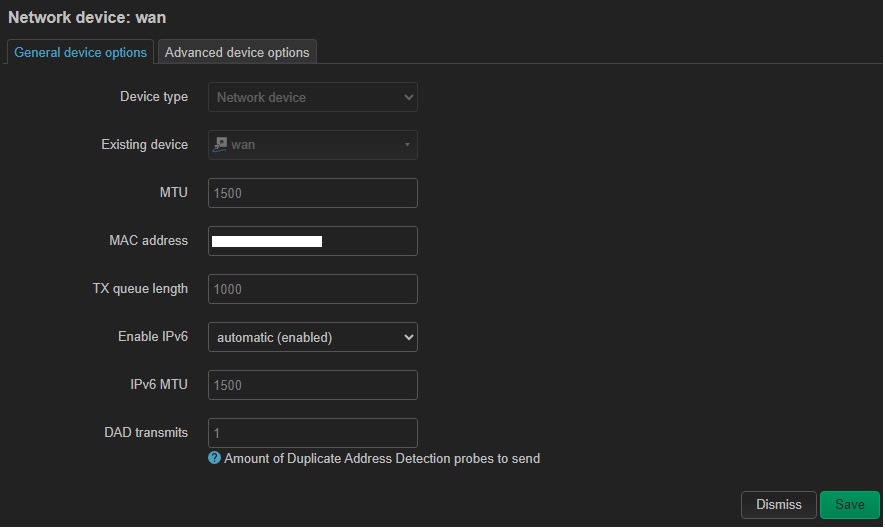Click the Existing device small arrow
885x532 pixels.
pyautogui.click(x=407, y=145)
